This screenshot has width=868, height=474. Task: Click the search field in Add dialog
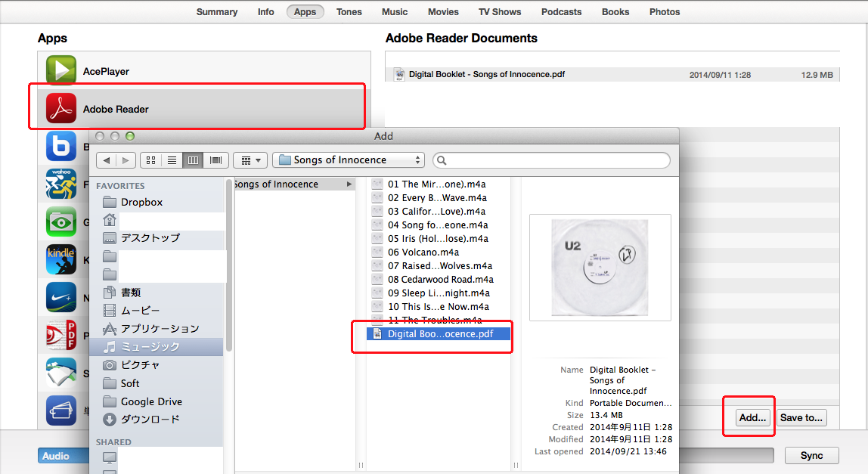pos(551,160)
